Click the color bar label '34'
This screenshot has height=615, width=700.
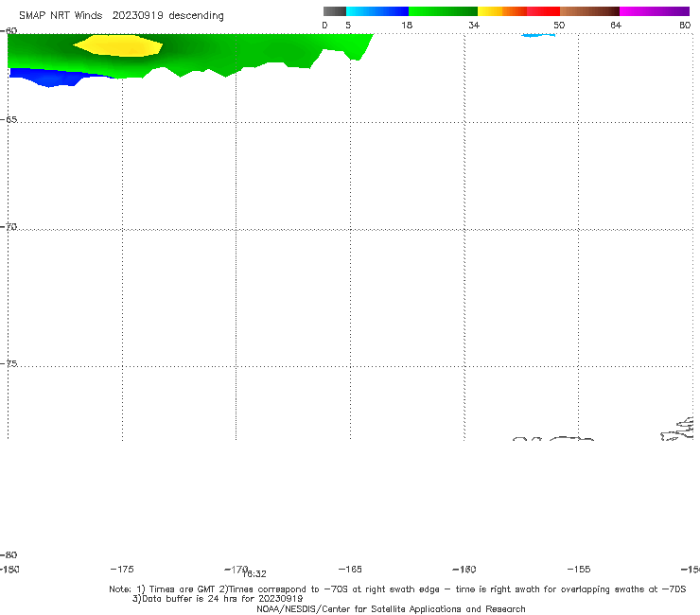474,25
